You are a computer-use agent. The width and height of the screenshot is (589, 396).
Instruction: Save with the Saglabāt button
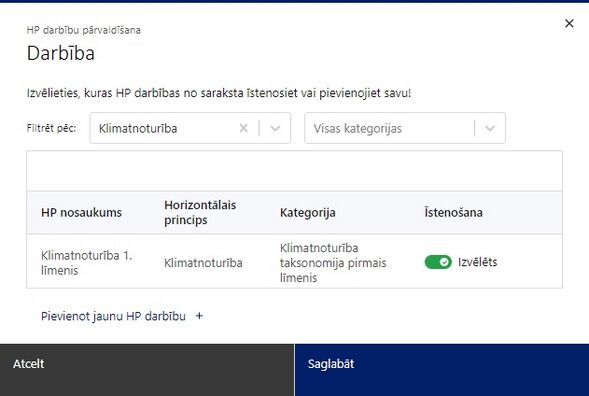(442, 370)
